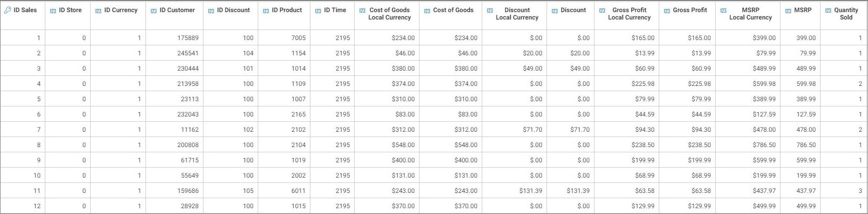Viewport: 868px width, 214px height.
Task: Sort by the ID Customer header text
Action: (x=177, y=10)
